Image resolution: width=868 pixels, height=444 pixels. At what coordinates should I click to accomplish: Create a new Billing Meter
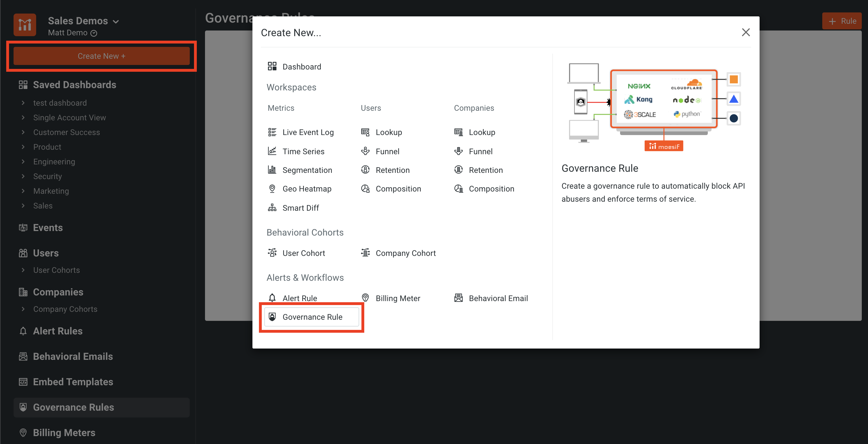[x=398, y=298]
